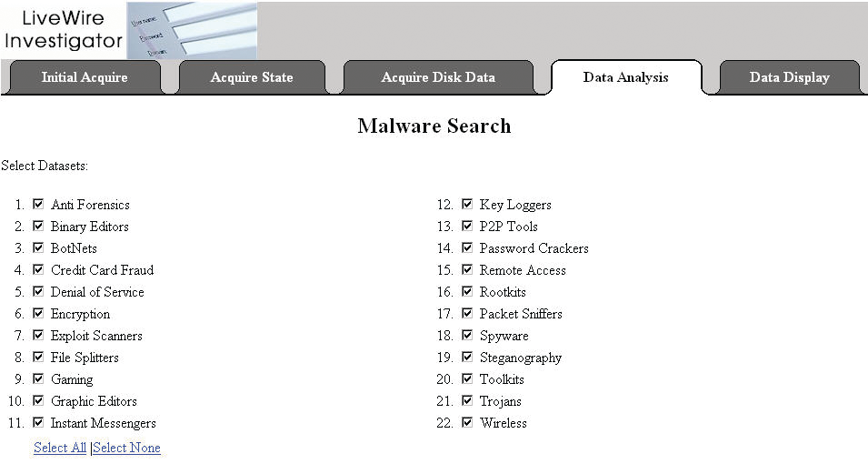Click the 'Key Loggers' label text
The width and height of the screenshot is (868, 474).
tap(515, 205)
